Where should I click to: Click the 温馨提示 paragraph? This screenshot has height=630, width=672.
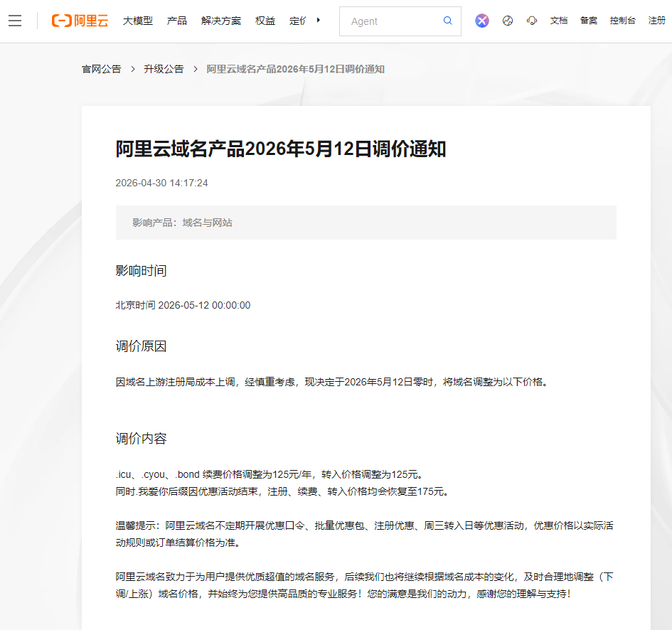pyautogui.click(x=364, y=534)
